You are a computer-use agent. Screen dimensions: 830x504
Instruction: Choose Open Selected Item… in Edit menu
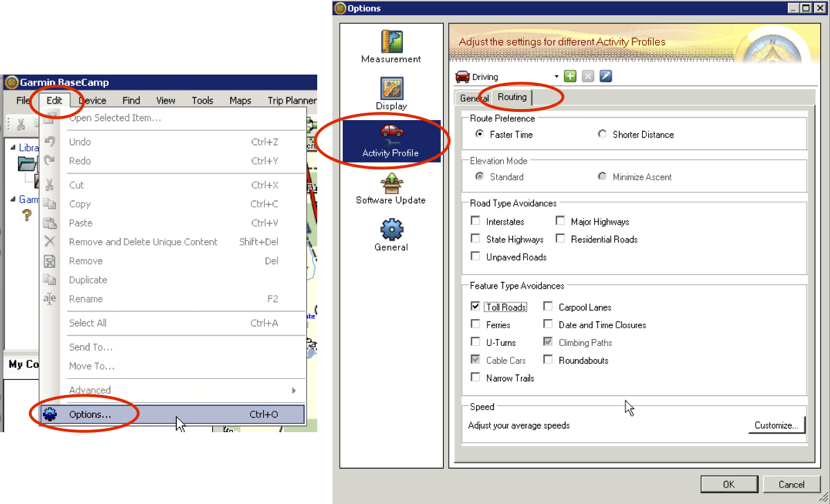click(x=173, y=117)
